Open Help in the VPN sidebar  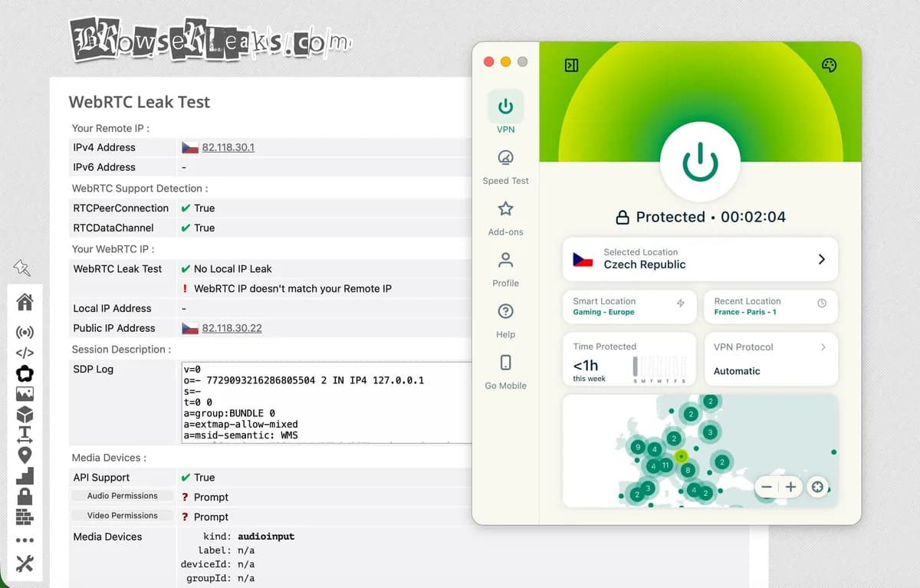click(x=505, y=320)
